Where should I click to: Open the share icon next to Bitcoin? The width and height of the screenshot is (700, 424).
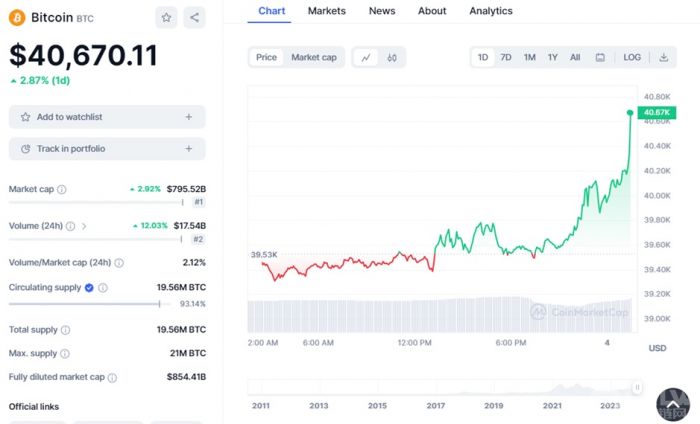point(194,17)
